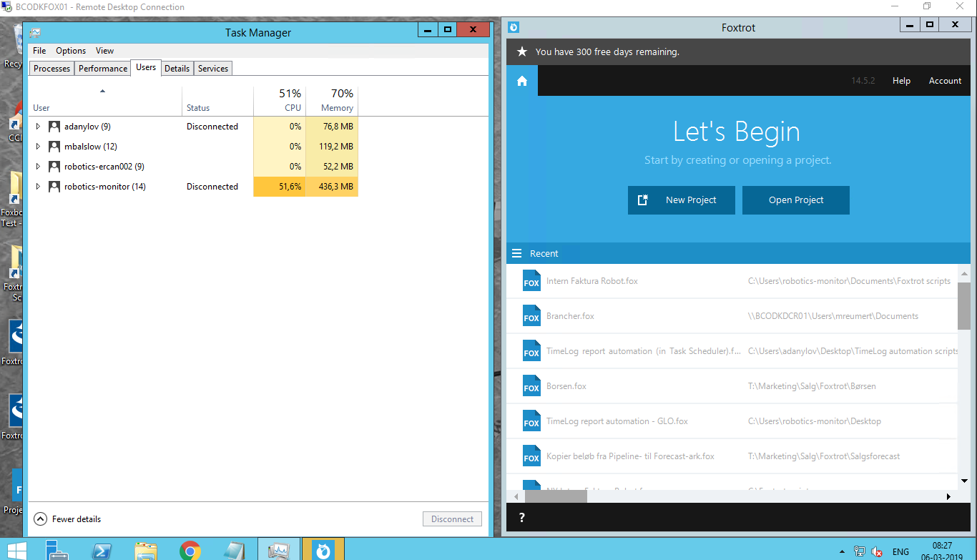Open the hamburger menu beside Recent
The width and height of the screenshot is (977, 560).
coord(517,253)
